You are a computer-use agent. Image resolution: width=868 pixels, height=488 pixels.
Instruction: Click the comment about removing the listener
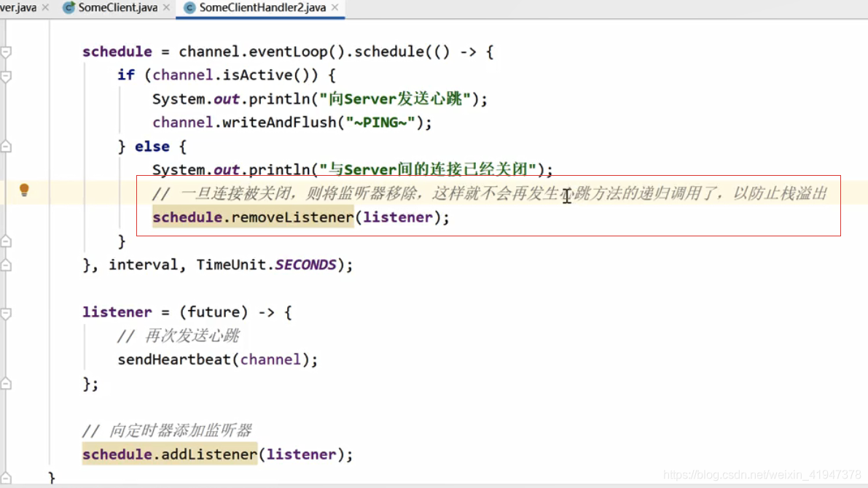[489, 193]
